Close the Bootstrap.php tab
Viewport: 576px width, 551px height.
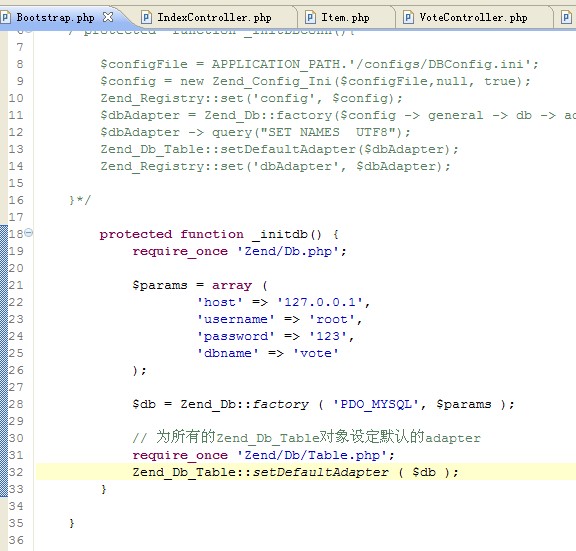[108, 17]
